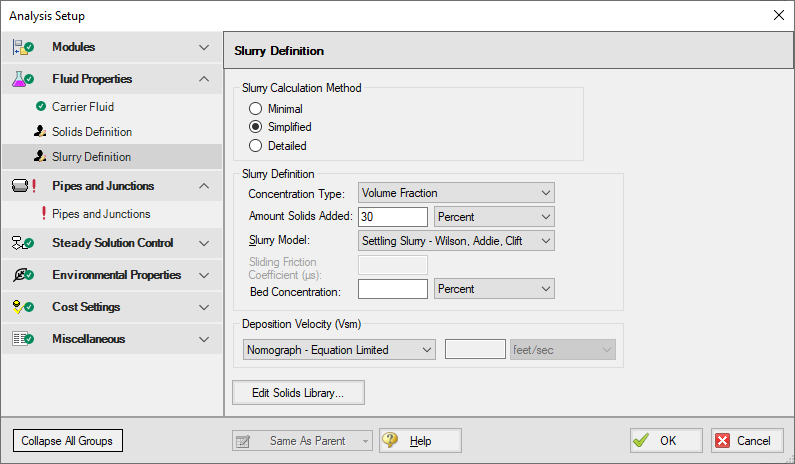Open the Deposition Velocity method dropdown
Image resolution: width=795 pixels, height=464 pixels.
[339, 350]
